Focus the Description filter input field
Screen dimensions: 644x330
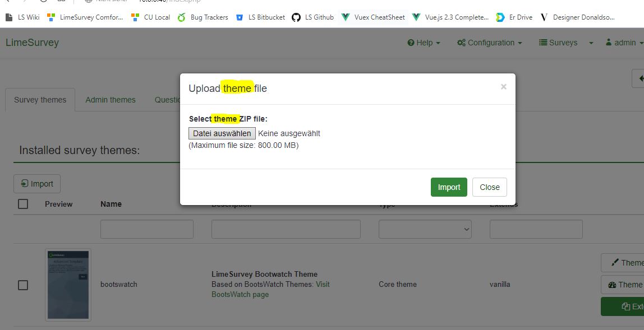[286, 229]
